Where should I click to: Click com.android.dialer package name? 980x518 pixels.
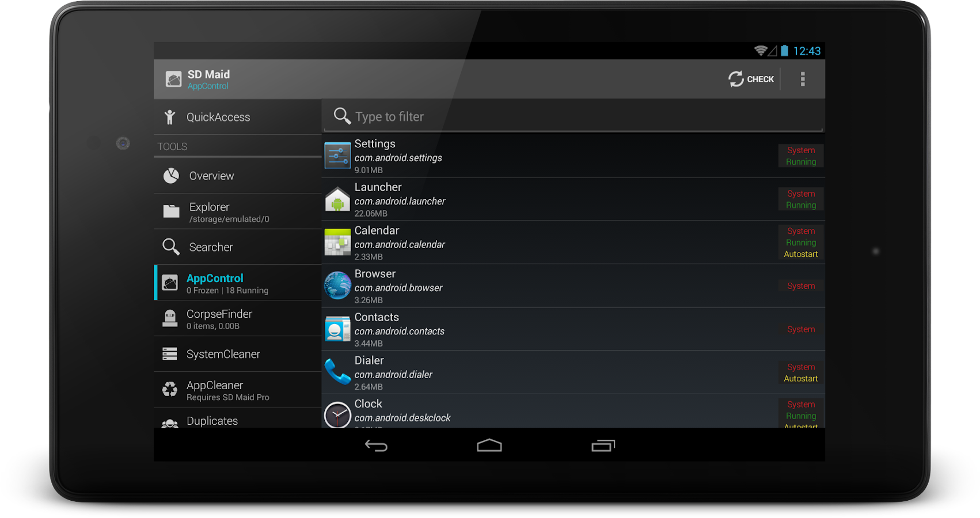[x=393, y=375]
